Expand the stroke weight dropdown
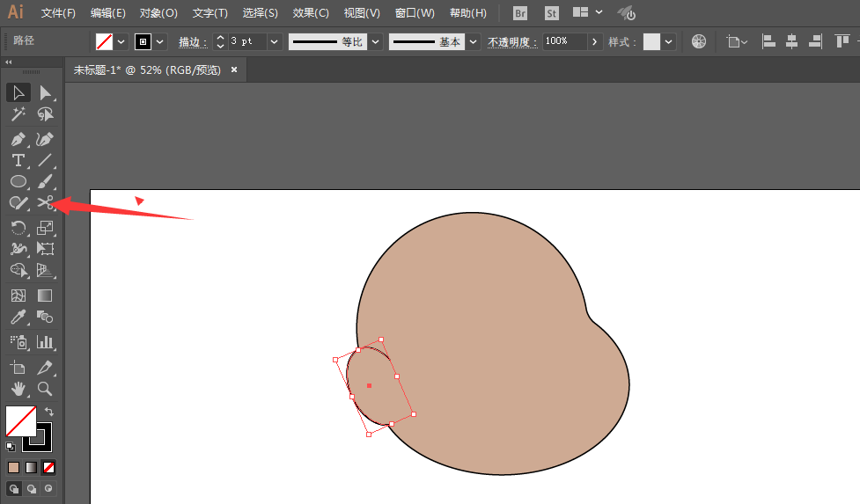 pos(275,41)
